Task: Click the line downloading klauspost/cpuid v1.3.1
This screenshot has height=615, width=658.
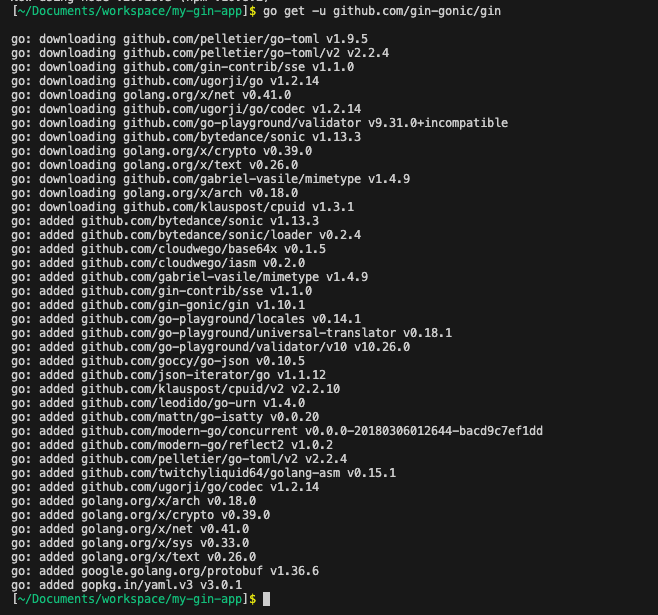Action: point(183,207)
